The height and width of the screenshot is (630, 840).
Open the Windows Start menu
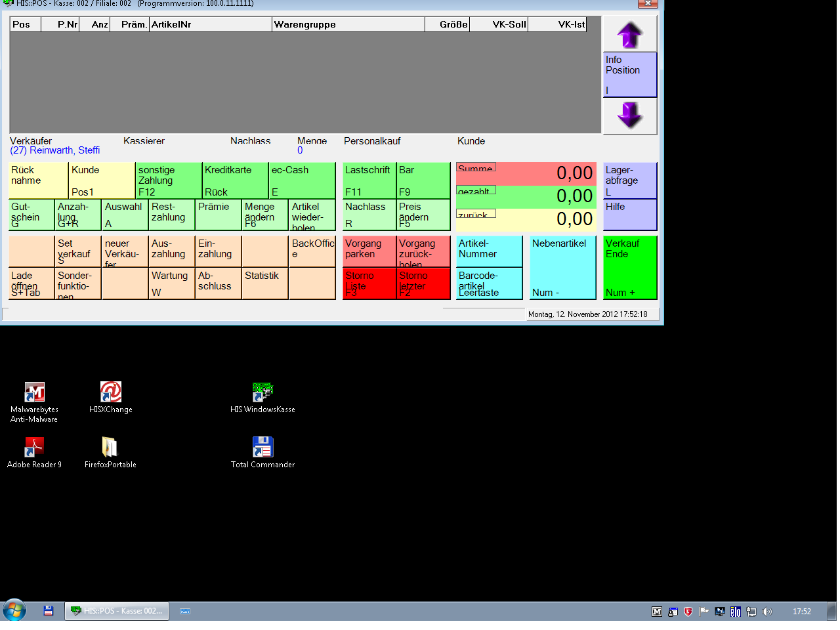coord(14,610)
